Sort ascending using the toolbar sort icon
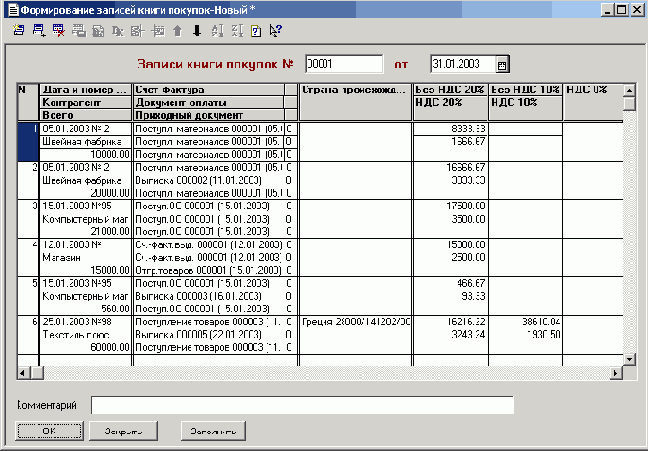648x451 pixels. click(x=216, y=31)
